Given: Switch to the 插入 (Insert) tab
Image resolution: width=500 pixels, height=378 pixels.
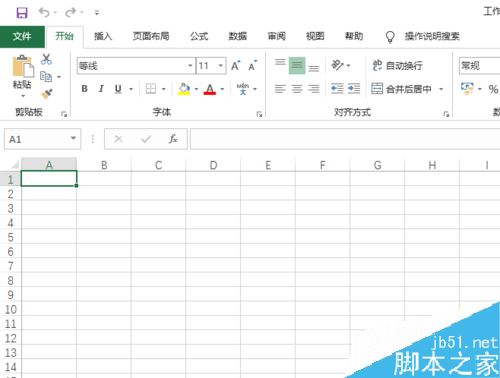Looking at the screenshot, I should (x=103, y=36).
